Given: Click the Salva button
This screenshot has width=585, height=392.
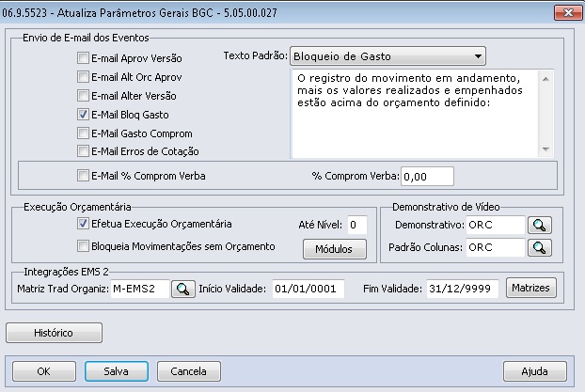Looking at the screenshot, I should point(117,371).
